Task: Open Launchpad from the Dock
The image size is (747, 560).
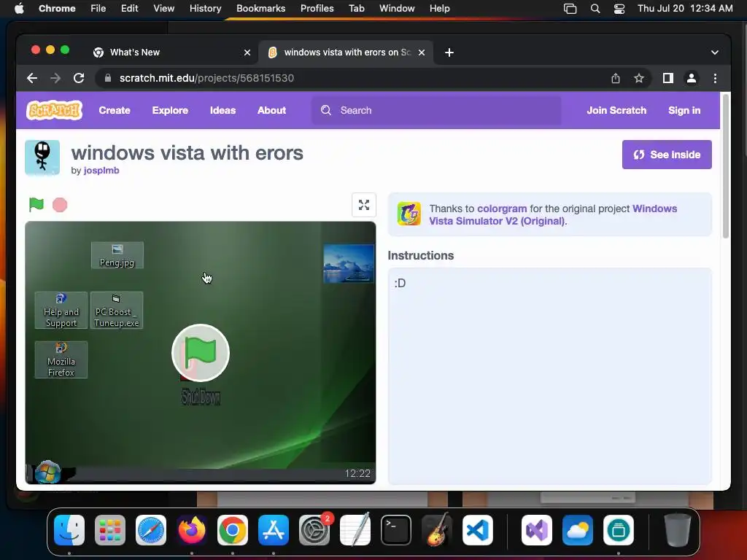Action: pos(110,530)
